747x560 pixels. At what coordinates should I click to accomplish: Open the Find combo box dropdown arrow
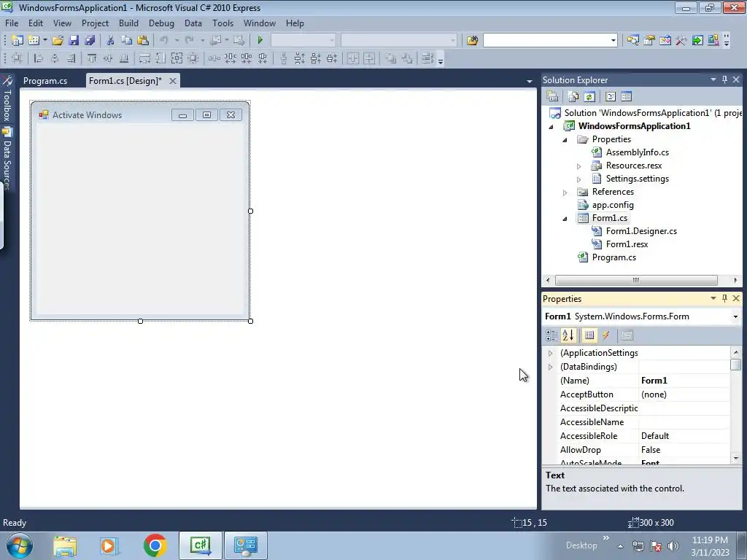(x=613, y=41)
